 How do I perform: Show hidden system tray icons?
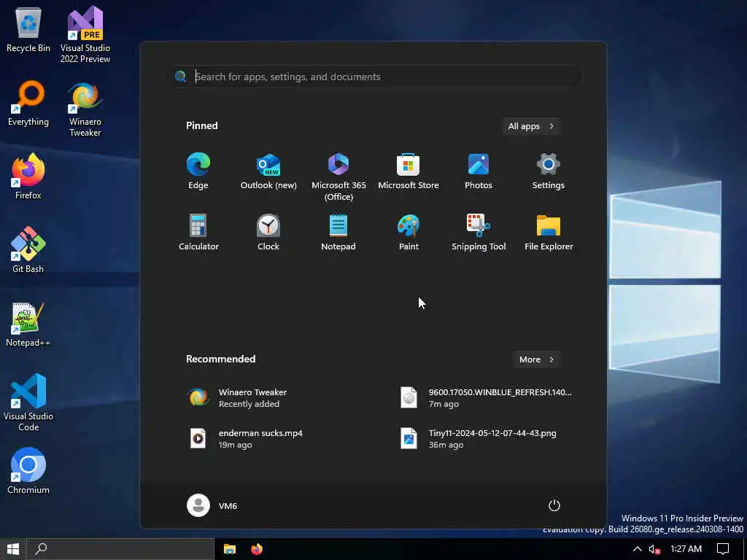pyautogui.click(x=637, y=549)
